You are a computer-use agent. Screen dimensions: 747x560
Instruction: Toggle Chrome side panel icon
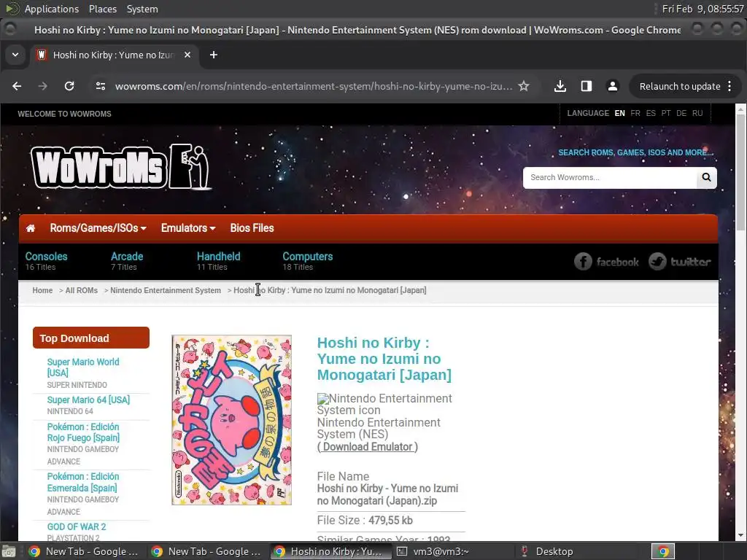587,86
